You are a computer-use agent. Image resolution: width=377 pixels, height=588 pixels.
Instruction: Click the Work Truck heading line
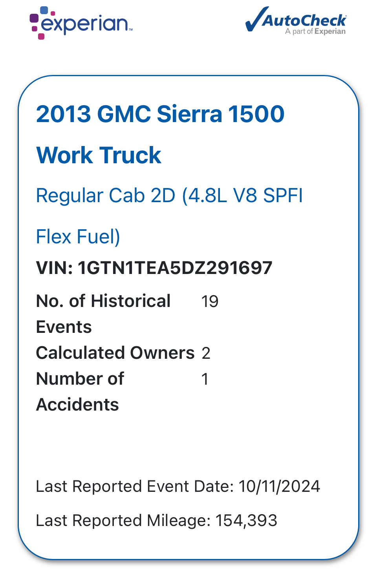pyautogui.click(x=99, y=155)
